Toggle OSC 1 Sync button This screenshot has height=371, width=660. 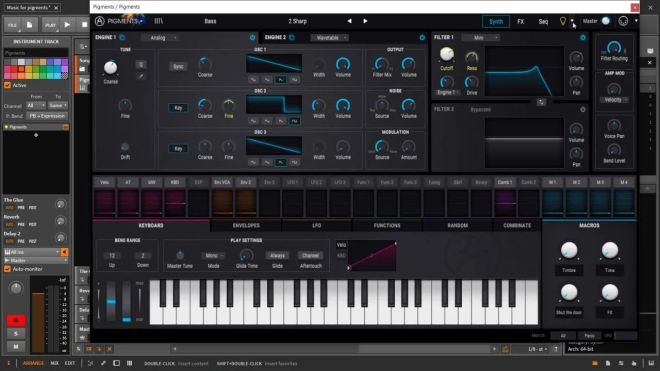(x=178, y=67)
